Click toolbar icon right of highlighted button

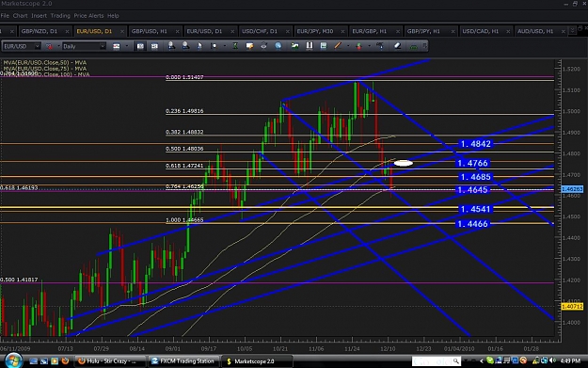(154, 46)
